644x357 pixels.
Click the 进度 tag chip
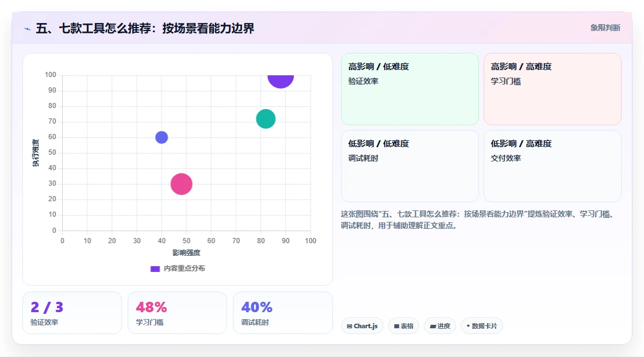[440, 326]
